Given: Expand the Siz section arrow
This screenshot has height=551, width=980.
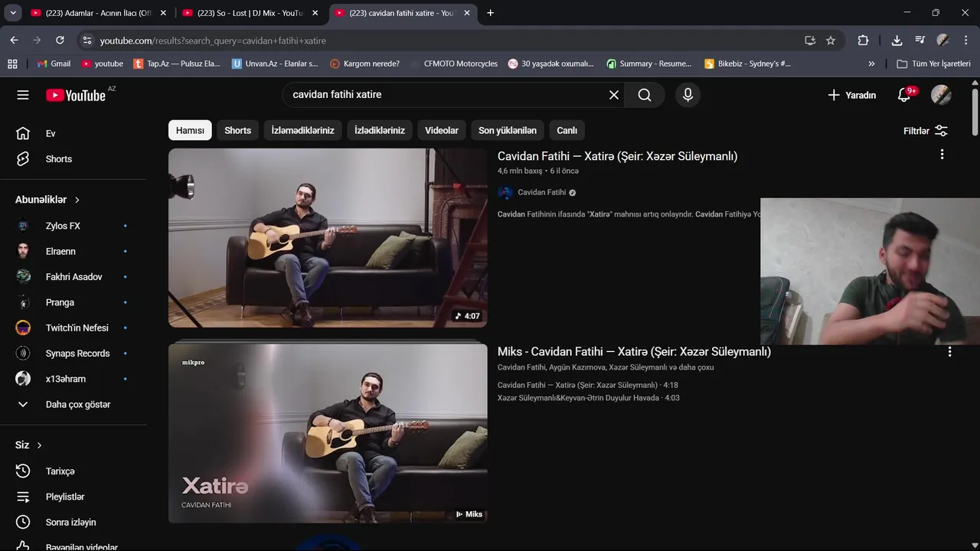Looking at the screenshot, I should click(39, 445).
